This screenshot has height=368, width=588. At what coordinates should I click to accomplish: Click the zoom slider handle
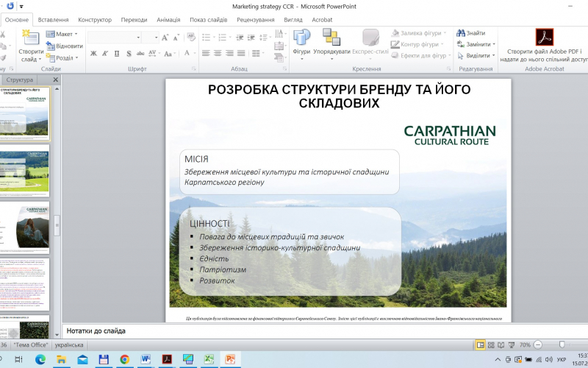[x=562, y=344]
